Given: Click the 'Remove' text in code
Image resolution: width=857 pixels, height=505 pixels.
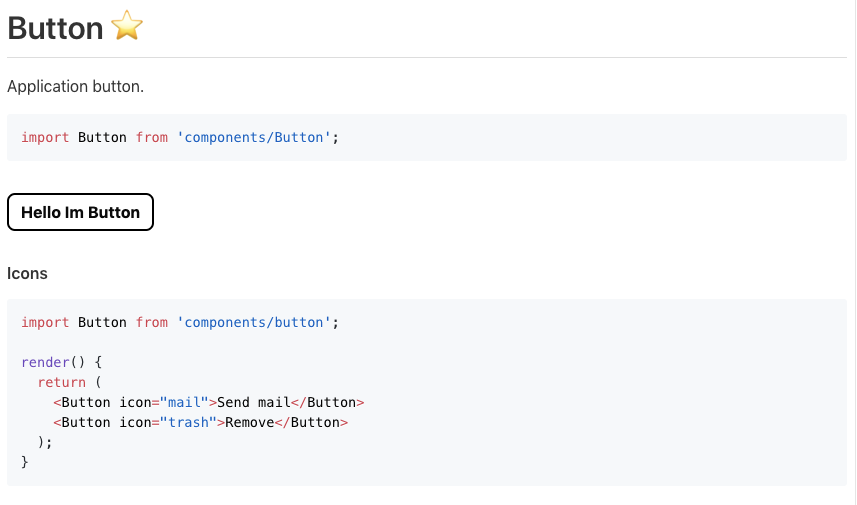Looking at the screenshot, I should click(x=250, y=422).
